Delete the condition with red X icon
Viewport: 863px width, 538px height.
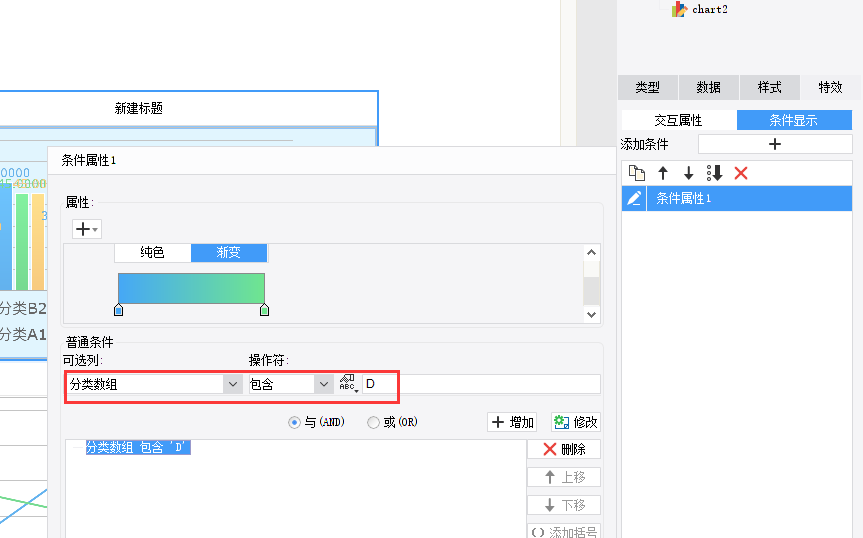pyautogui.click(x=741, y=173)
